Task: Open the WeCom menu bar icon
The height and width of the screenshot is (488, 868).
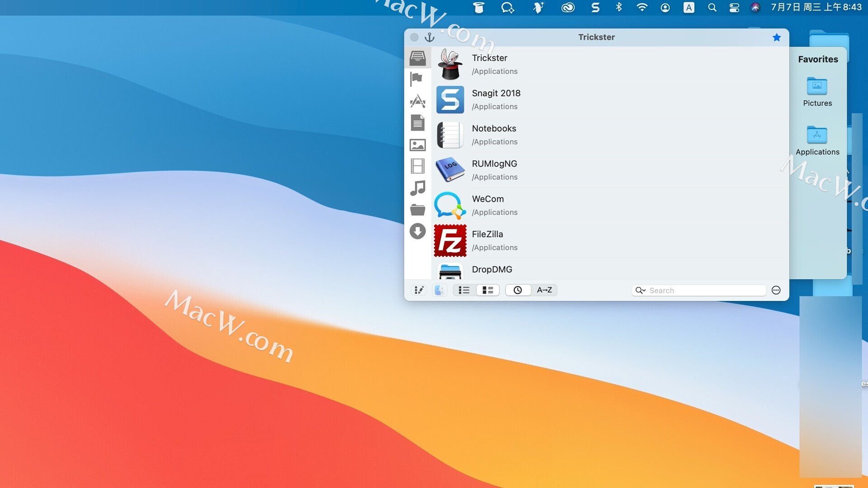Action: coord(508,7)
